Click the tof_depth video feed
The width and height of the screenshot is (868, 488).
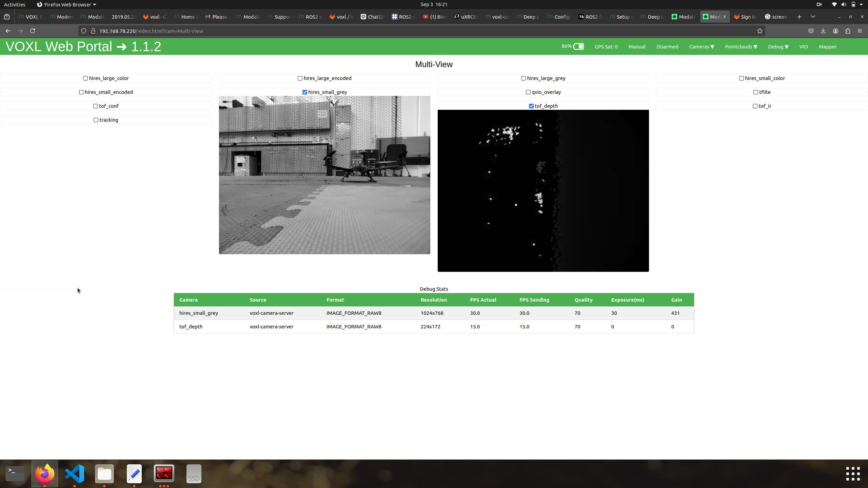pyautogui.click(x=543, y=191)
